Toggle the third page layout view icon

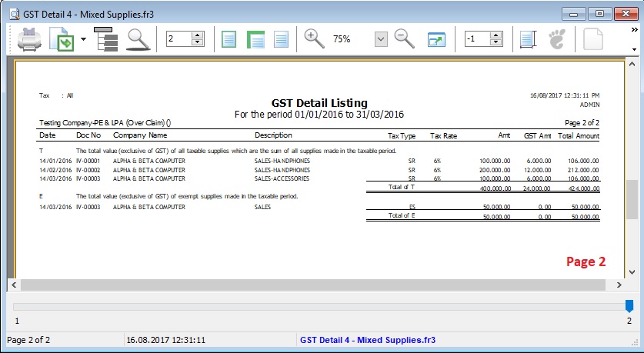[281, 38]
